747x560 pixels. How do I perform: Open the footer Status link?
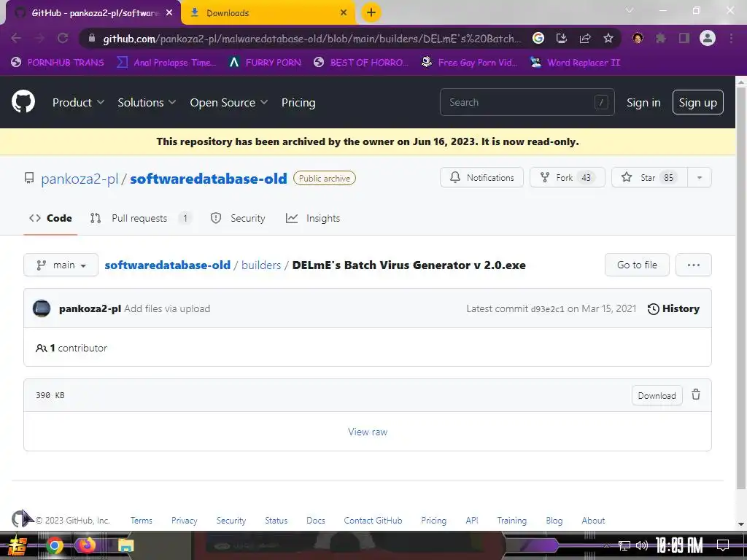[276, 521]
